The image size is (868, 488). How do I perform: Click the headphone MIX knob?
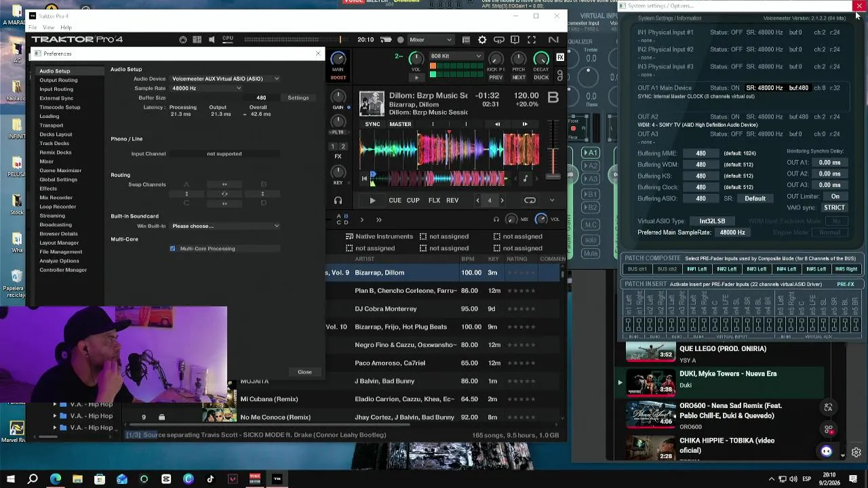click(511, 219)
